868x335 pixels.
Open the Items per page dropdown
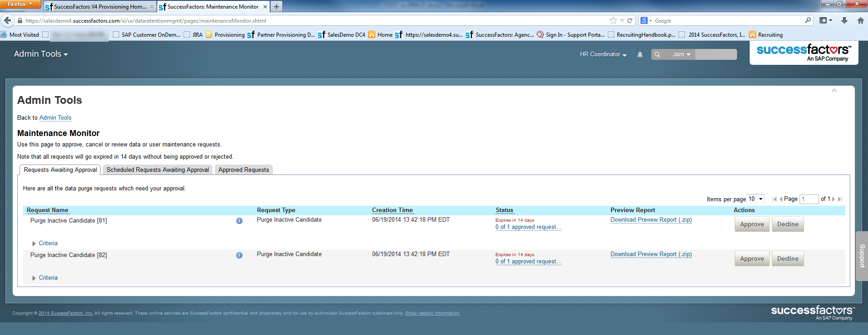[756, 199]
